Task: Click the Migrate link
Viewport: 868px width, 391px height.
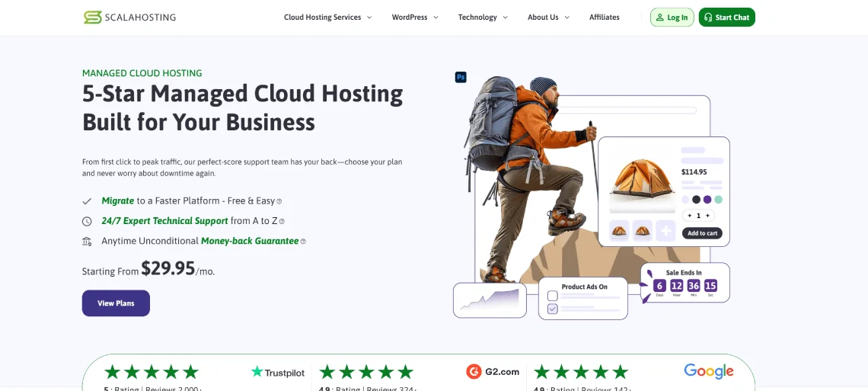Action: pyautogui.click(x=117, y=201)
